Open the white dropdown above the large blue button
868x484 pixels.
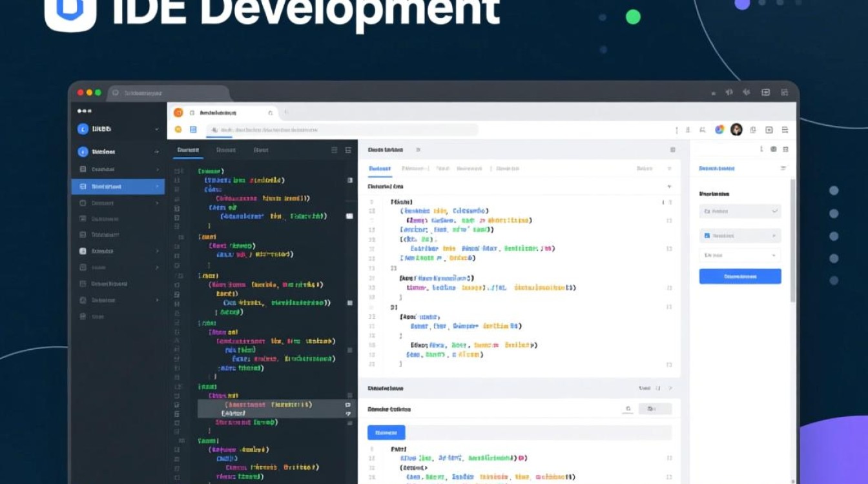(740, 256)
